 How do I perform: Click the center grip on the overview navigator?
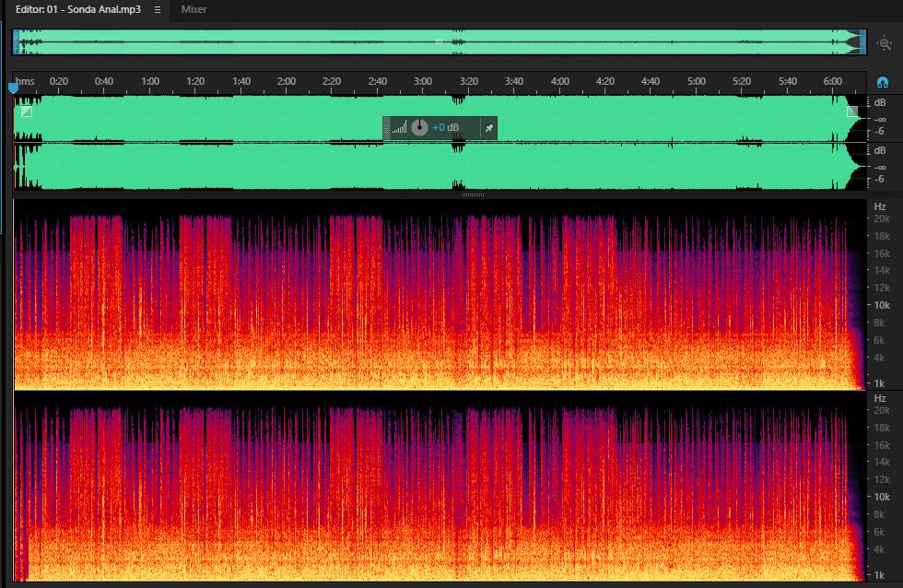pyautogui.click(x=439, y=41)
